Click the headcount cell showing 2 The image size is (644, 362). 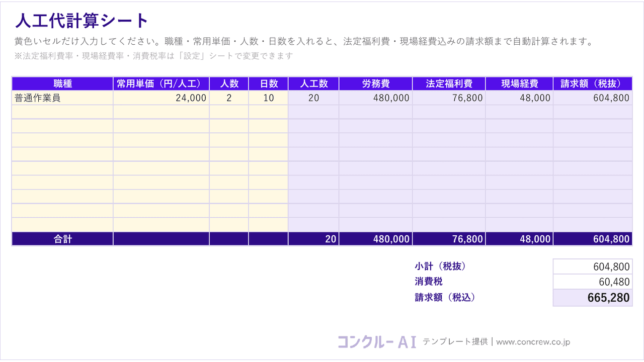pos(229,98)
